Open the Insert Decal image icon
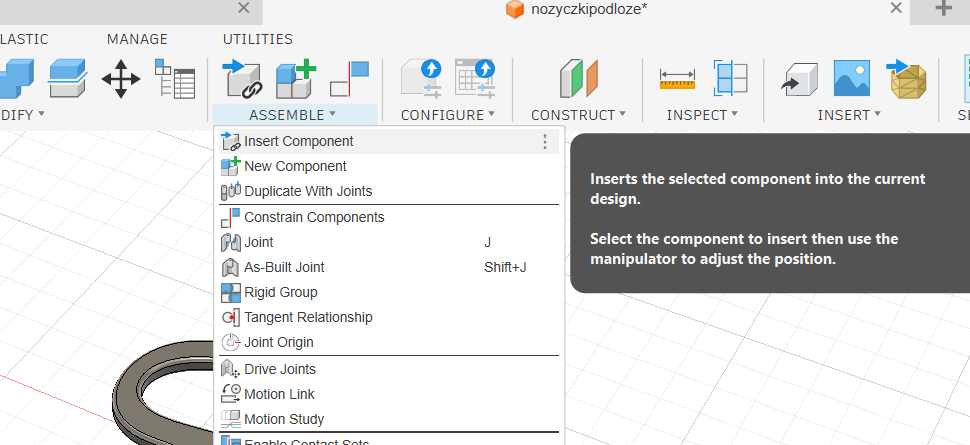 [852, 78]
